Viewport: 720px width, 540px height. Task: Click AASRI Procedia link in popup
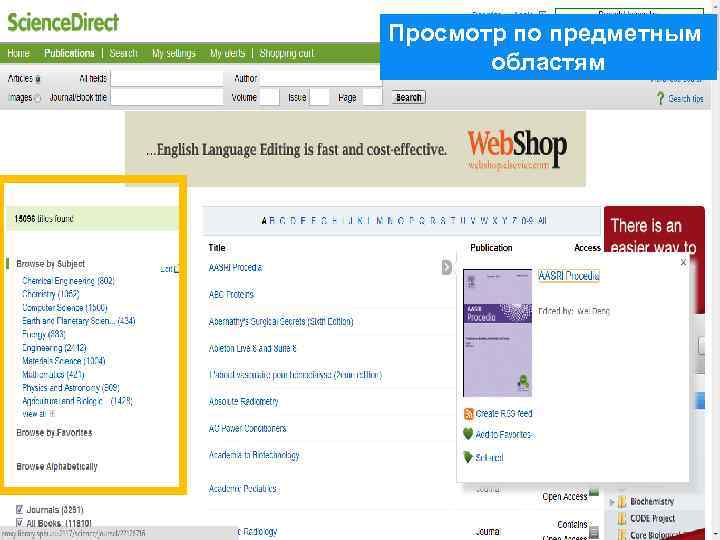point(568,276)
